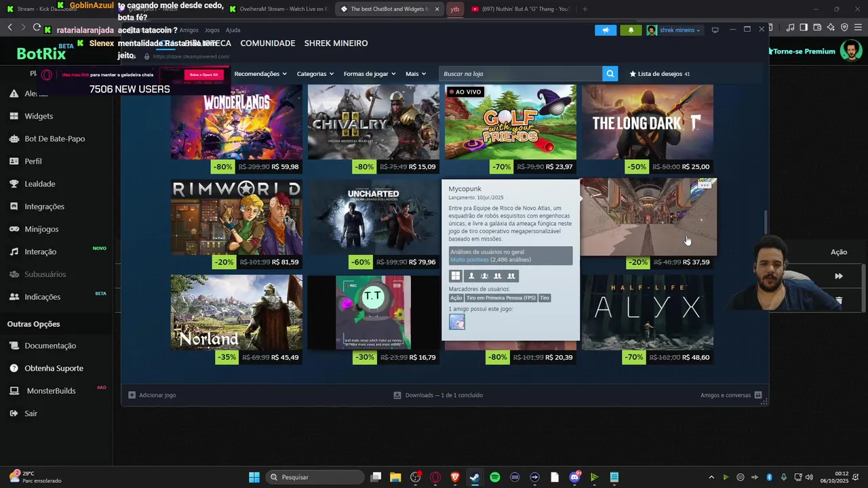
Task: Open the SHREK MINEIRO profile tab
Action: (x=336, y=43)
